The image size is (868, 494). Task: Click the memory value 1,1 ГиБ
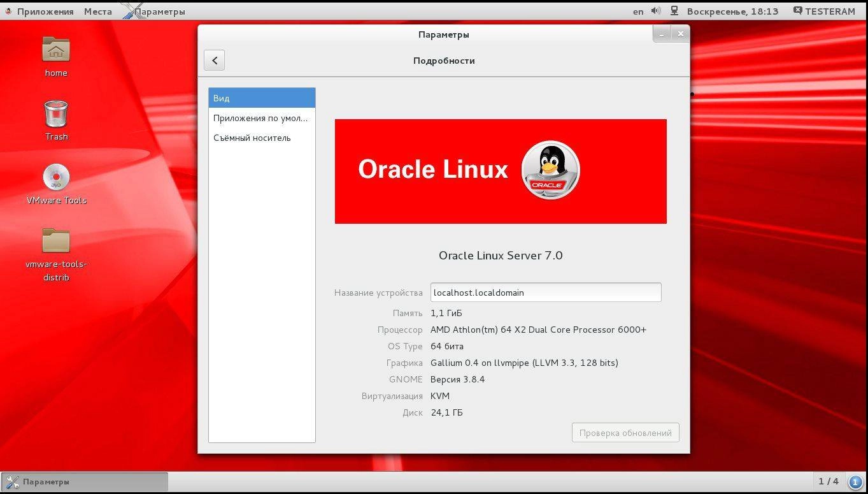446,313
